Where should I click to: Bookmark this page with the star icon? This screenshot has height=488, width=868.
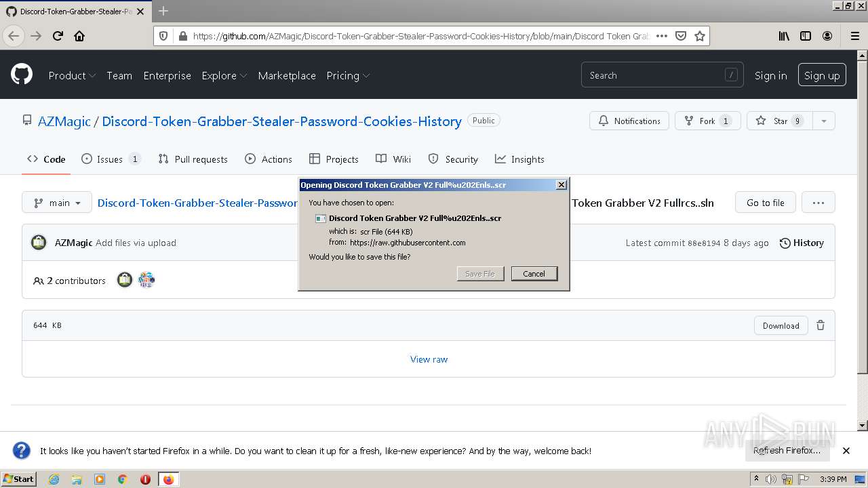tap(700, 36)
